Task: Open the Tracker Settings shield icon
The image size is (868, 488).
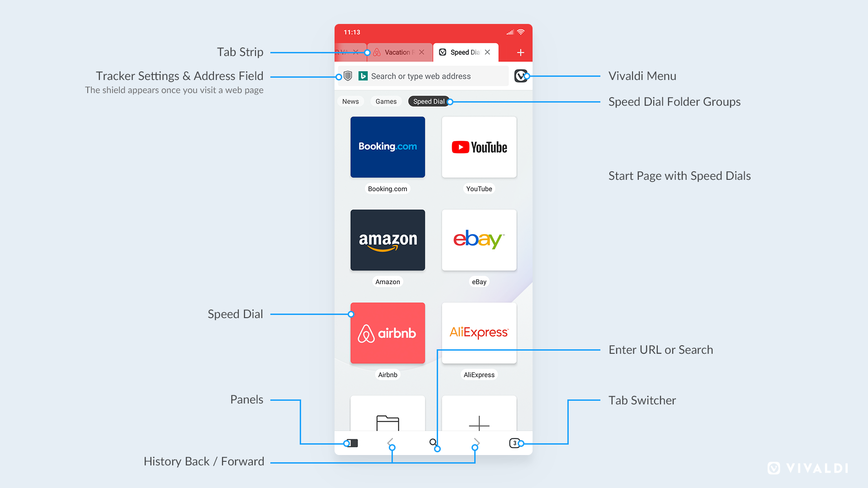Action: click(348, 77)
